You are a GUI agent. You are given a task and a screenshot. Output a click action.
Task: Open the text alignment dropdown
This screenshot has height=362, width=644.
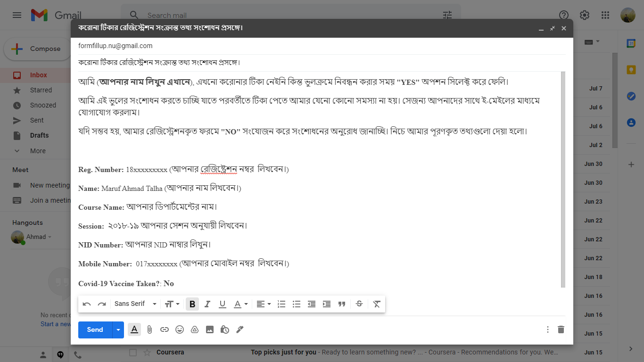coord(264,304)
